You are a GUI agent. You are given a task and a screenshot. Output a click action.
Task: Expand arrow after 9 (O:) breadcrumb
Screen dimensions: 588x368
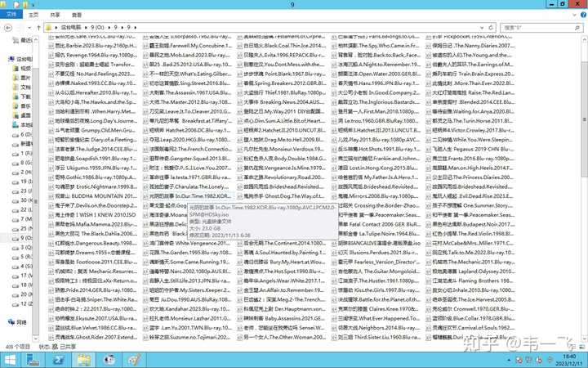point(110,28)
